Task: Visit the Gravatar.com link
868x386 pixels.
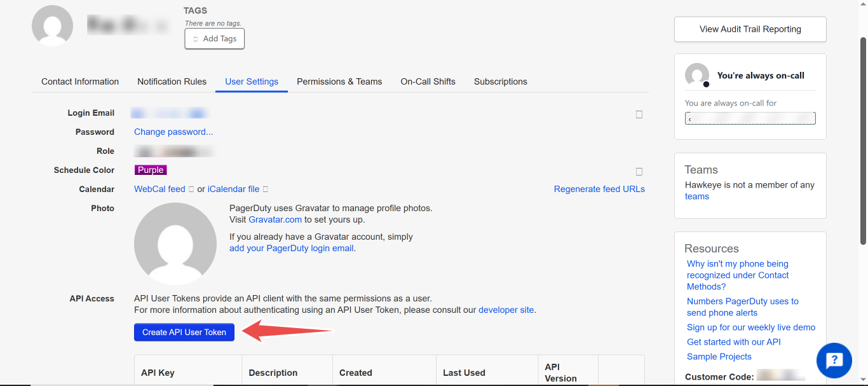Action: pos(275,219)
